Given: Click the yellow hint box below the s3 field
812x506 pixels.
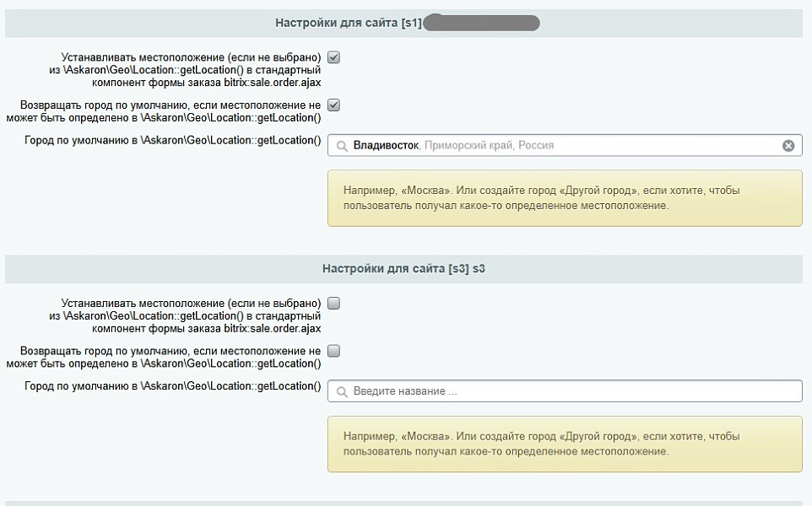Looking at the screenshot, I should tap(565, 443).
